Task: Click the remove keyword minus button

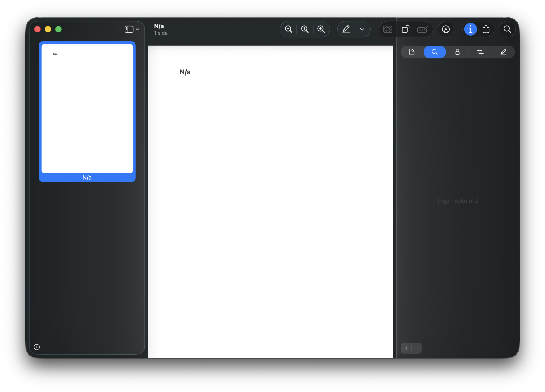Action: point(417,348)
